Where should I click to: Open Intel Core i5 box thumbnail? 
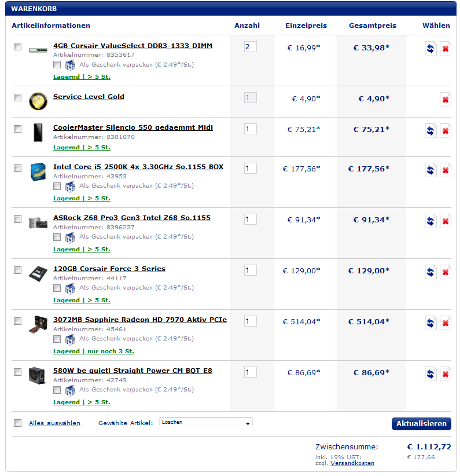tap(38, 171)
